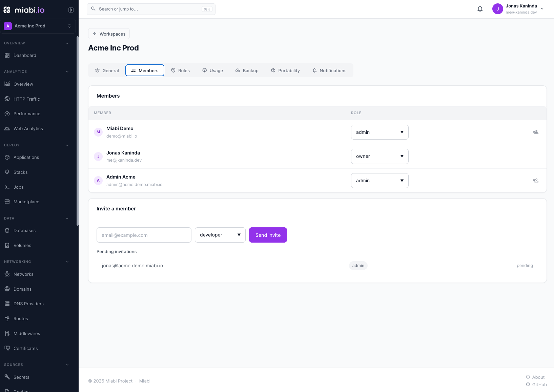
Task: Click the miabi.io logo
Action: [24, 10]
